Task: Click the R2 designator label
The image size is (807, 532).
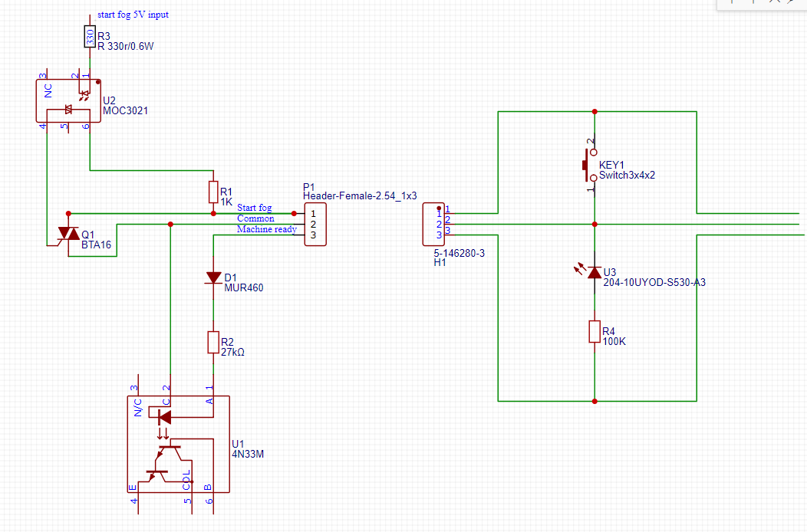Action: coord(227,342)
